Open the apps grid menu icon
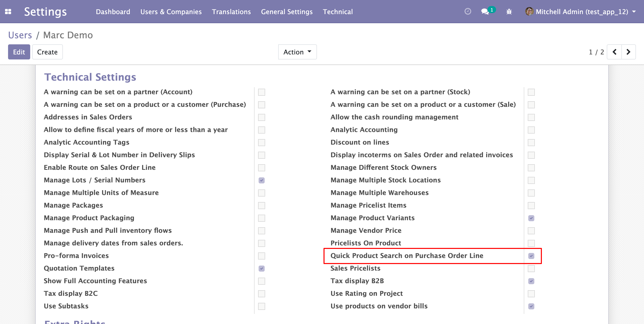Screen dimensions: 644x324 (8, 12)
